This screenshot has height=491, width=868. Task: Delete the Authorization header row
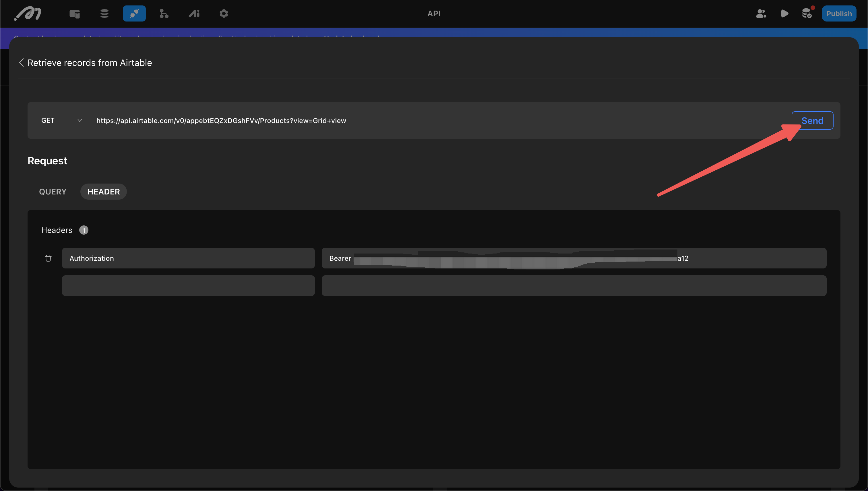pyautogui.click(x=48, y=258)
